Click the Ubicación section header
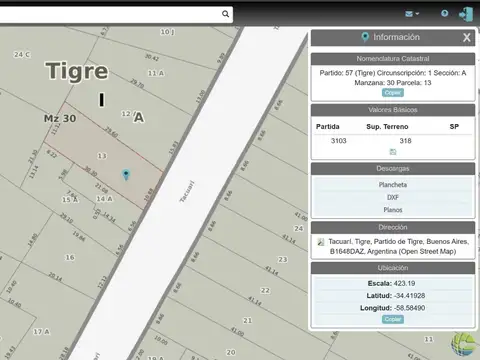Image resolution: width=480 pixels, height=360 pixels. tap(393, 268)
